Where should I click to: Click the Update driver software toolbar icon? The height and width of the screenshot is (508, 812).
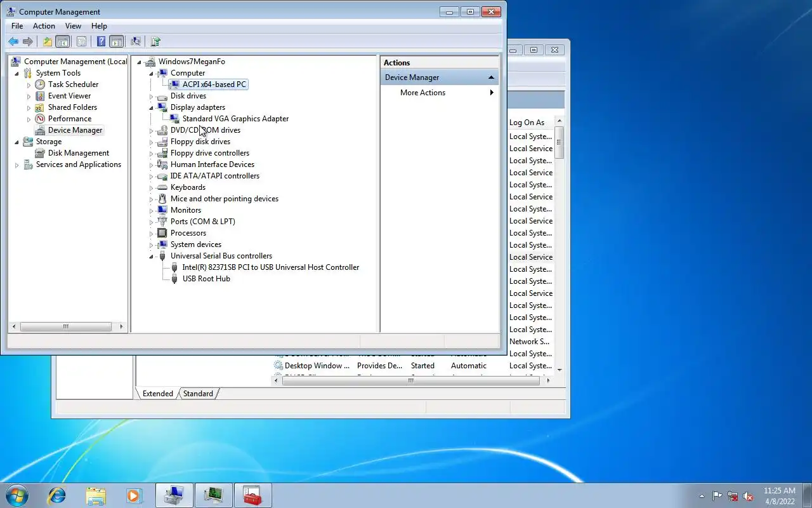[155, 42]
